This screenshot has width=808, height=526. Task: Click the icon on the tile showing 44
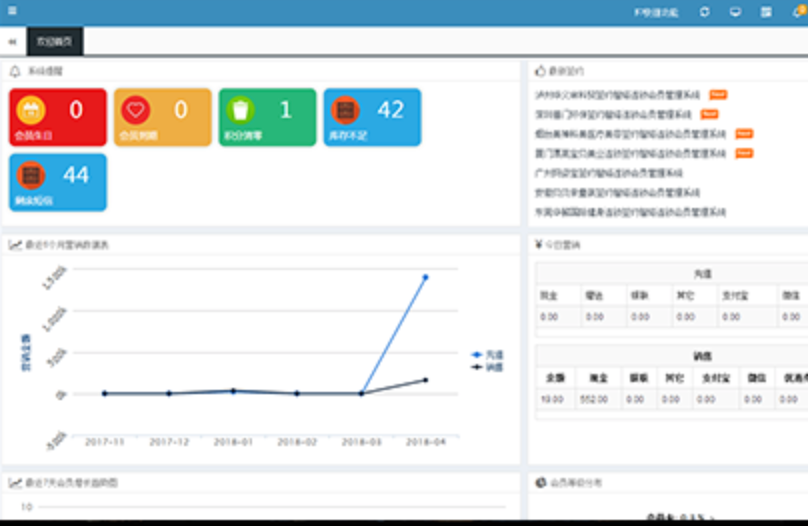coord(31,175)
